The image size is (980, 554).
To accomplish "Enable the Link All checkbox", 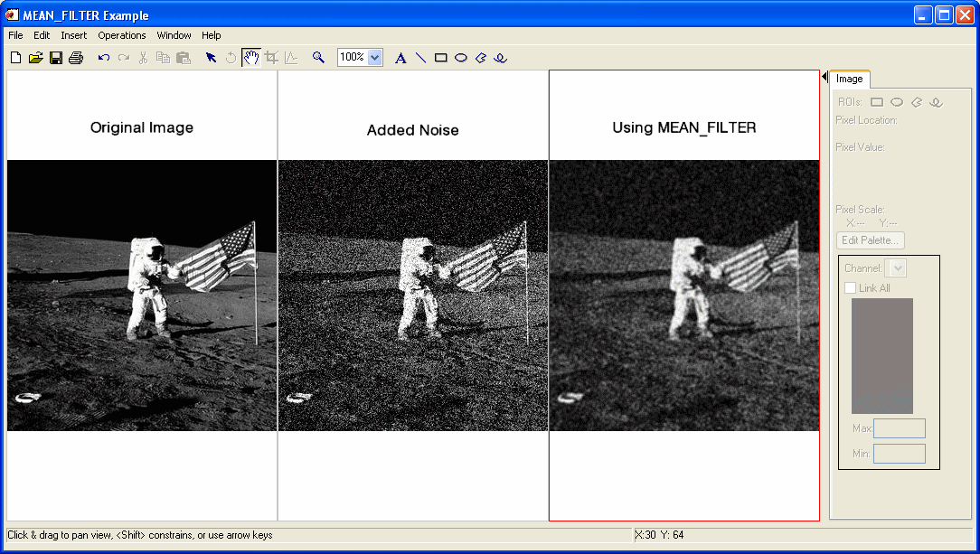I will pos(851,287).
